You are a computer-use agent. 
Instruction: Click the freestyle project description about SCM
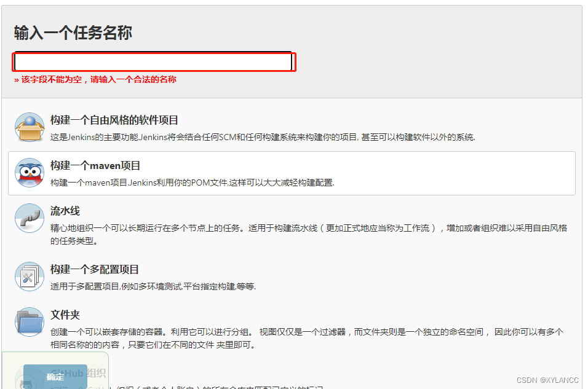(x=263, y=137)
